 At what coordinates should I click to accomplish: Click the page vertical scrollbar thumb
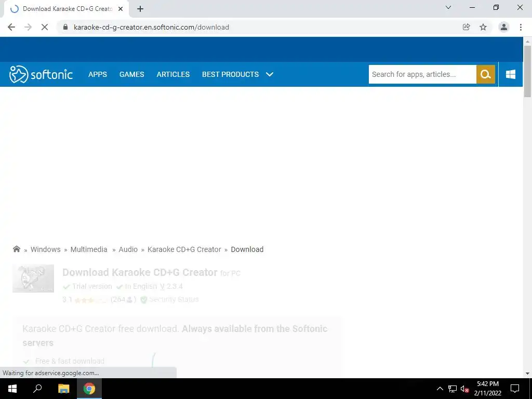(x=528, y=71)
